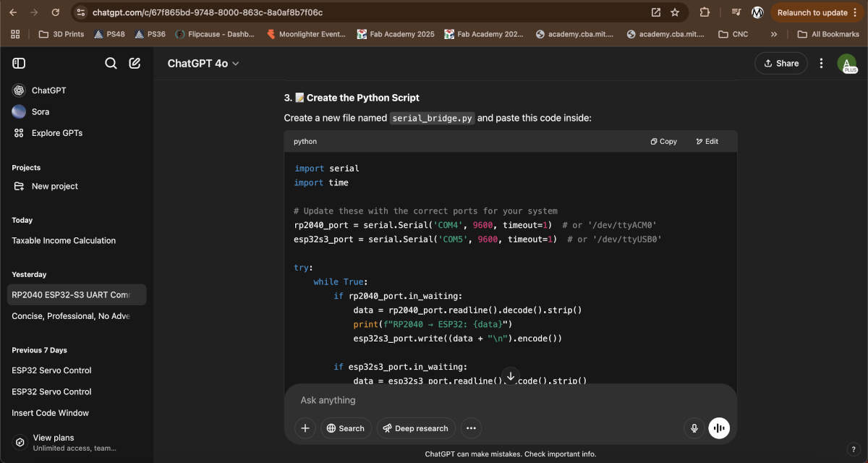Click View plans in the sidebar
The height and width of the screenshot is (463, 868).
pos(76,443)
